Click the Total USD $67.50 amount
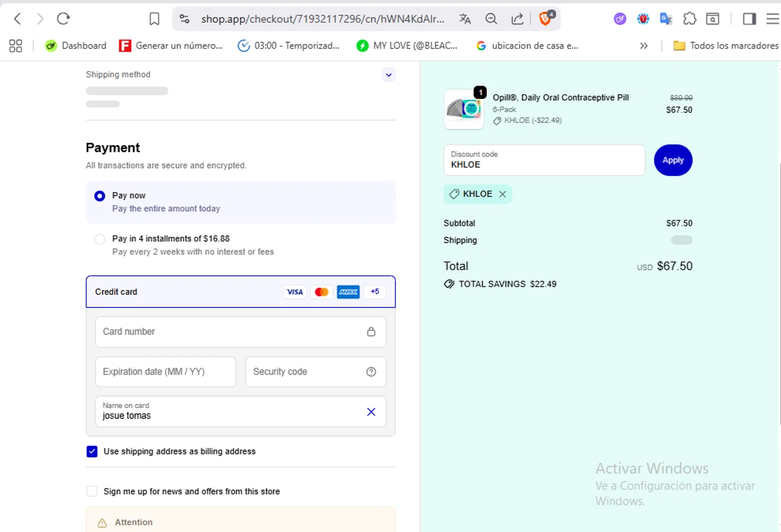The width and height of the screenshot is (781, 532). pyautogui.click(x=674, y=266)
